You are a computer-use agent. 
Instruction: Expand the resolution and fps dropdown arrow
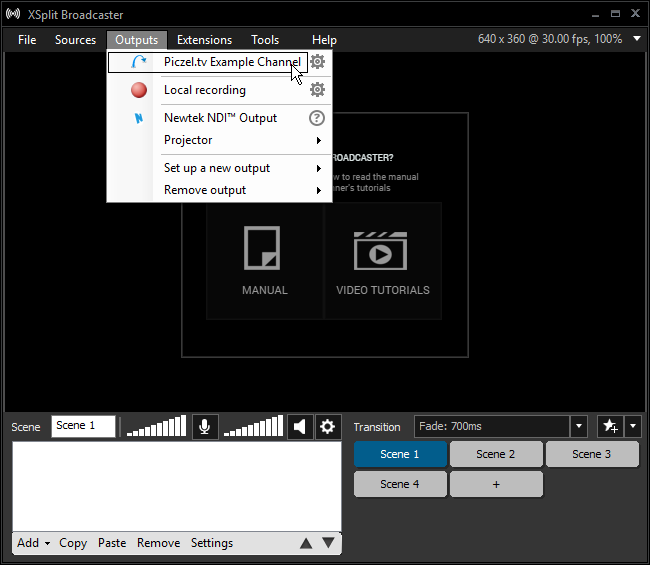point(638,39)
